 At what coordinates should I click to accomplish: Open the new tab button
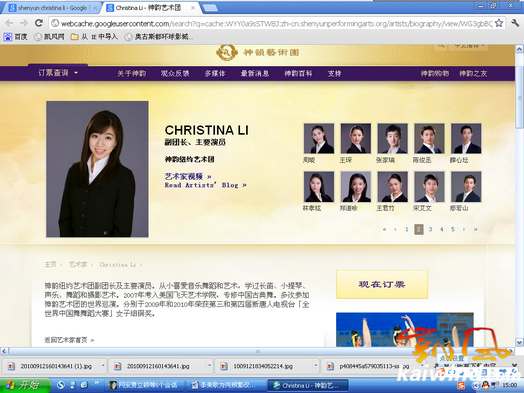tap(210, 7)
